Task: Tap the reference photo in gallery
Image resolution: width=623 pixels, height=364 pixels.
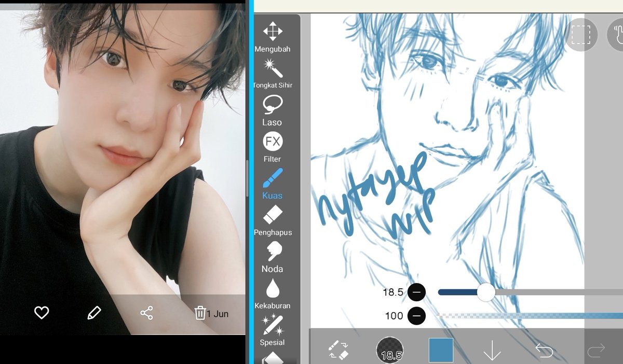Action: (x=123, y=169)
